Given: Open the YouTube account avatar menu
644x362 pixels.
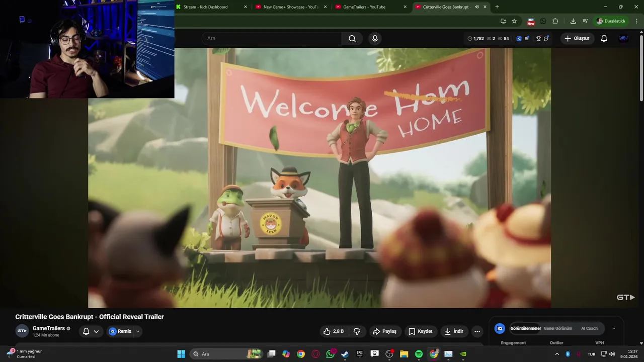Looking at the screenshot, I should coord(623,38).
